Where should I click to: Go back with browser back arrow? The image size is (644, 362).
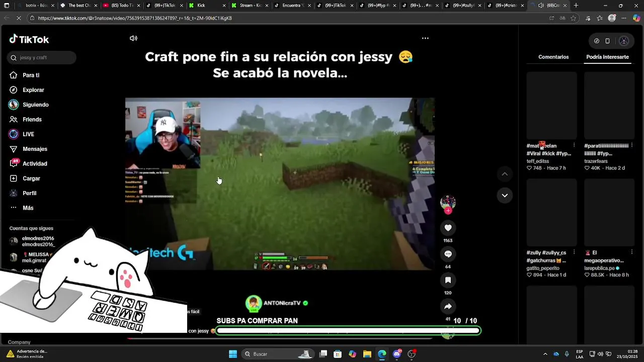pyautogui.click(x=6, y=18)
